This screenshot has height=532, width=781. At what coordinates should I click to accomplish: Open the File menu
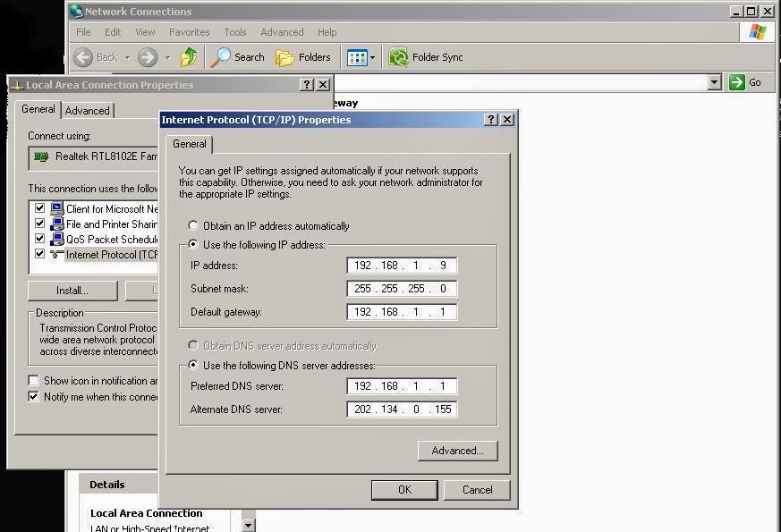[83, 32]
